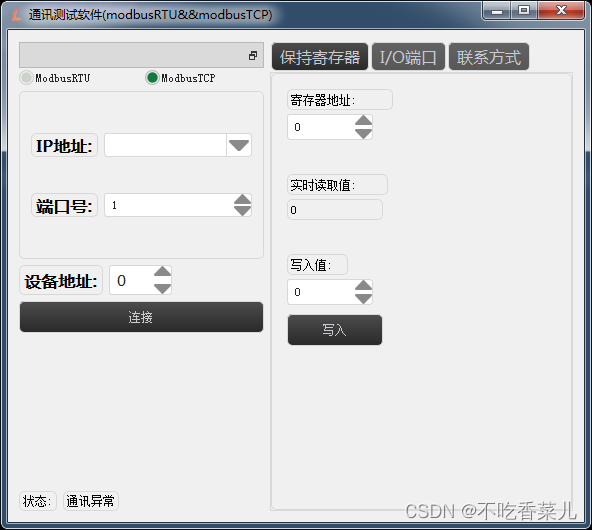Increase 寄存器地址 with the up arrow
This screenshot has width=592, height=530.
click(364, 121)
